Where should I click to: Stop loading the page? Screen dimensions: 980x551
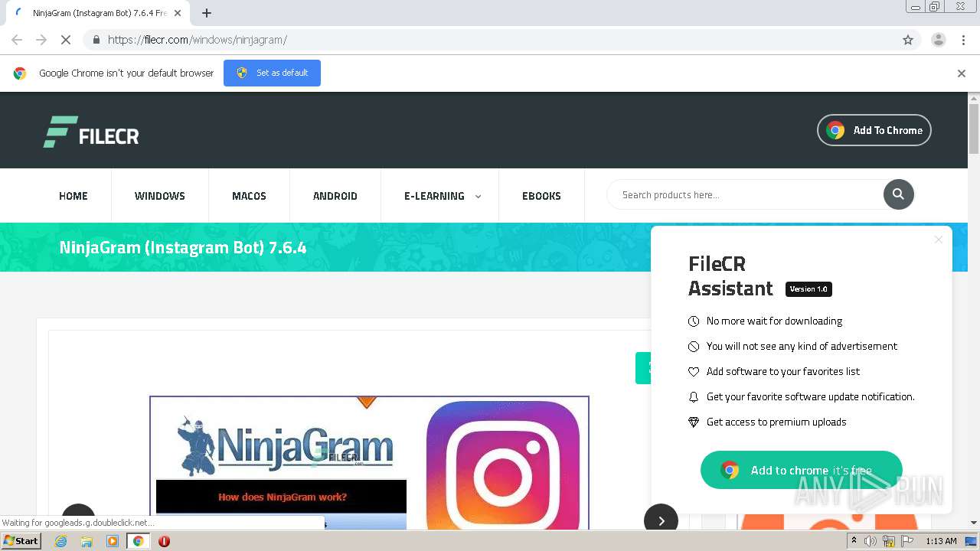tap(66, 40)
